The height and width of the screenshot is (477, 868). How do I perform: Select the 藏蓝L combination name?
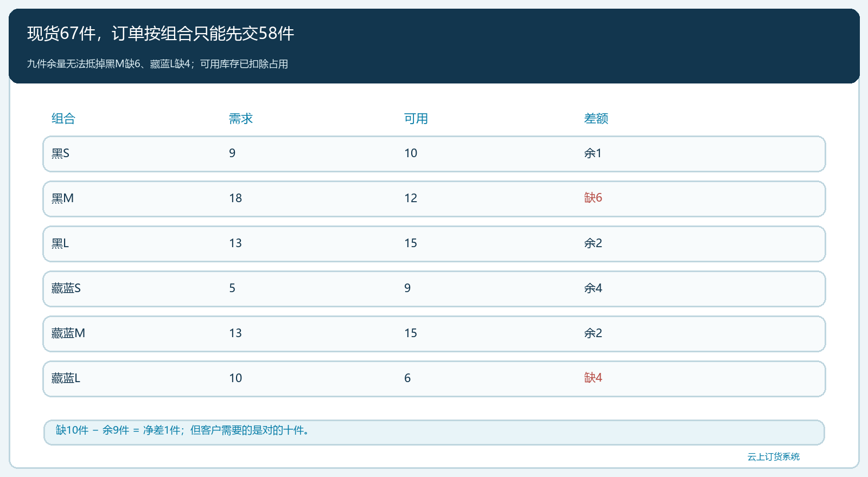(x=66, y=378)
